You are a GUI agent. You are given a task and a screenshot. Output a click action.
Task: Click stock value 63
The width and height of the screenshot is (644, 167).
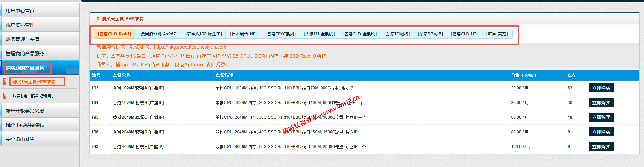tap(570, 88)
